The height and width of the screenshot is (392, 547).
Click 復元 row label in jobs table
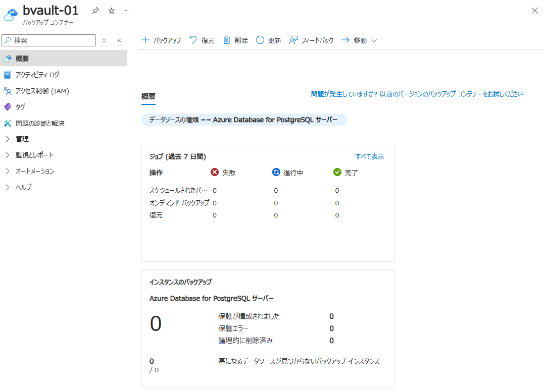pos(156,215)
